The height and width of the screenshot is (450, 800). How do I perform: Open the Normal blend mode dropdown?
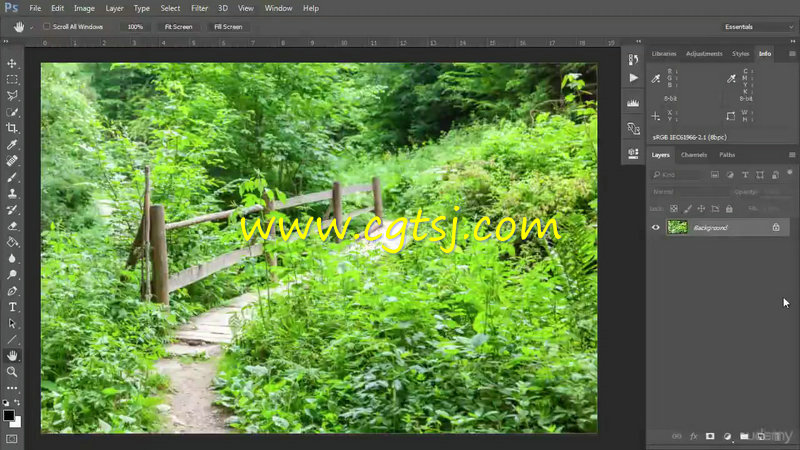(x=689, y=192)
